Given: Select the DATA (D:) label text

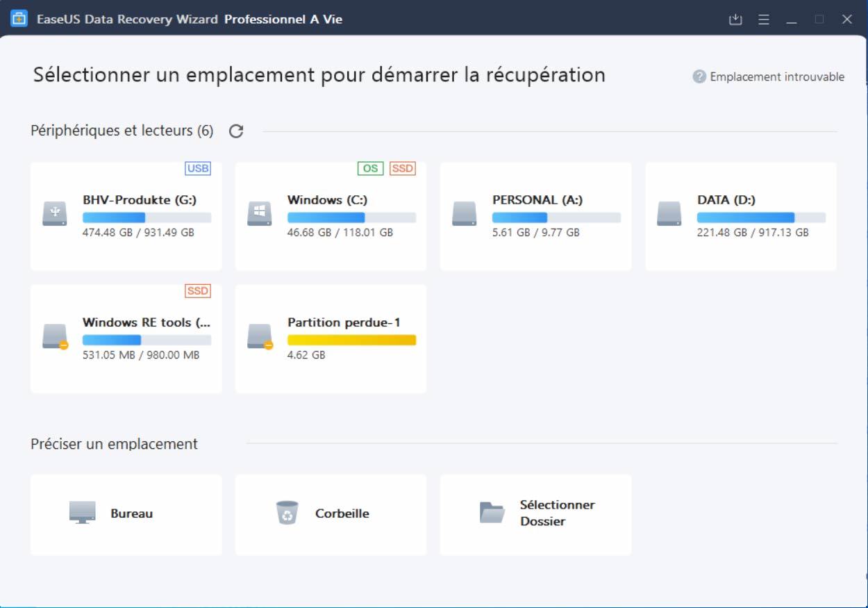Looking at the screenshot, I should click(x=726, y=200).
